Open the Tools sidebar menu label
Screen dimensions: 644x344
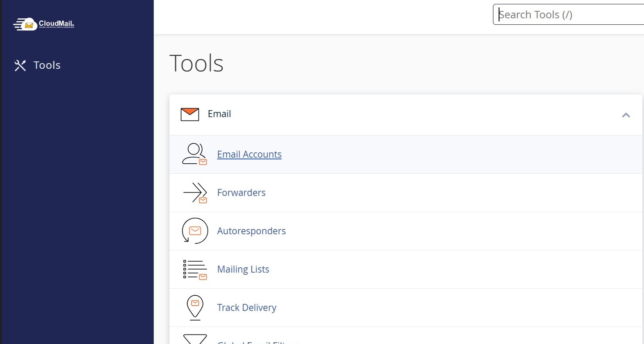coord(47,65)
